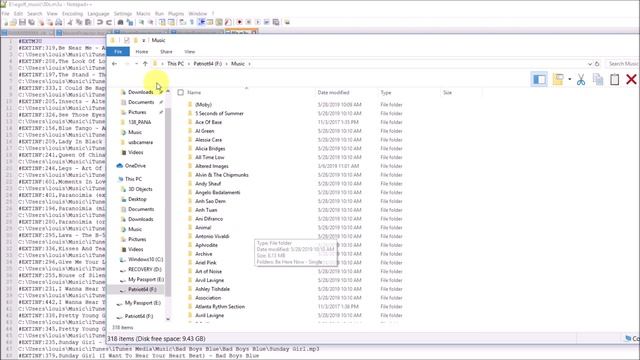Image resolution: width=640 pixels, height=360 pixels.
Task: Select 138_PANA folder in navigation pane
Action: tap(140, 122)
